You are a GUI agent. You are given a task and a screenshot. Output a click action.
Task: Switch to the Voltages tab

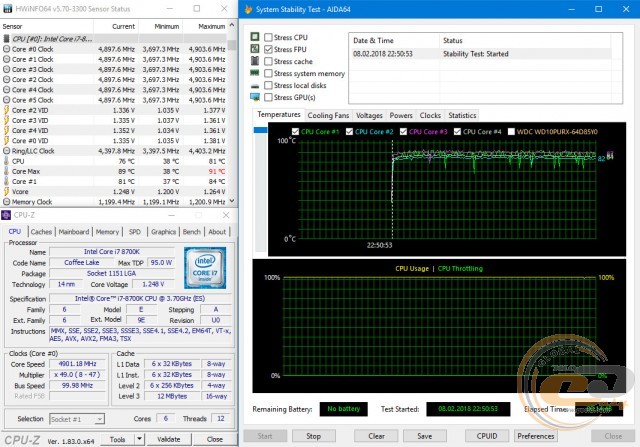point(369,116)
